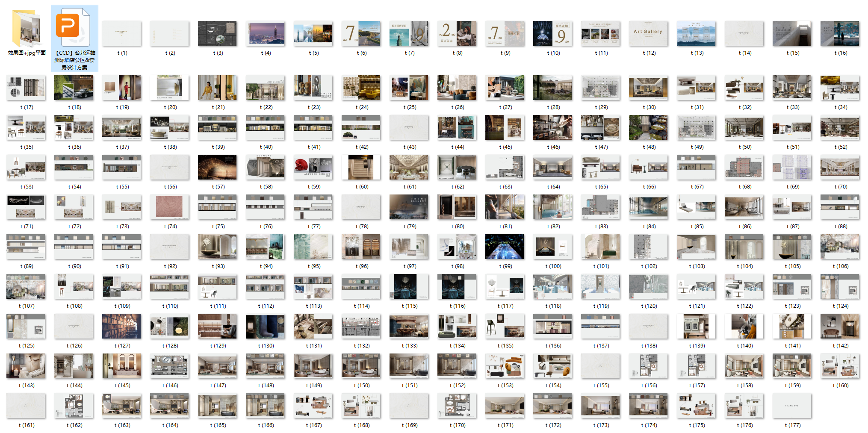Open t (162) floor plan thumbnail
The height and width of the screenshot is (433, 868).
click(74, 406)
